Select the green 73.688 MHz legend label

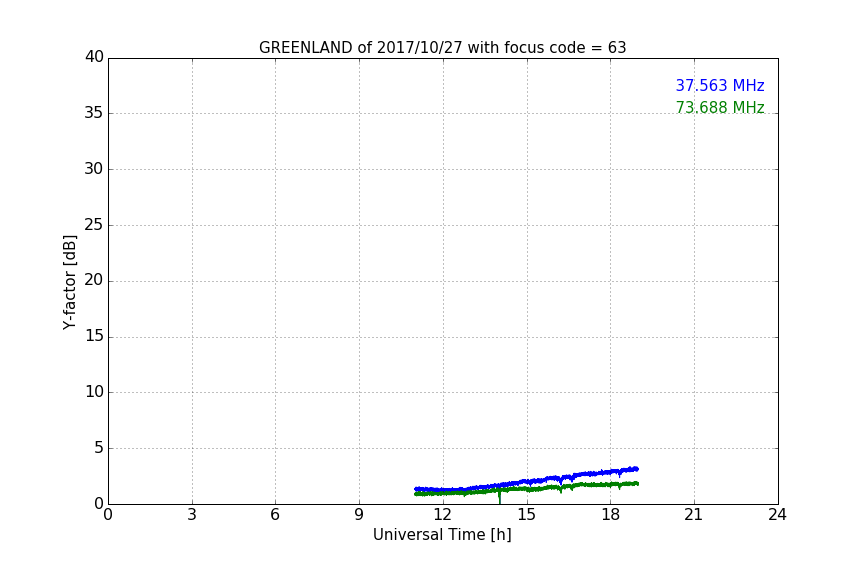[720, 107]
